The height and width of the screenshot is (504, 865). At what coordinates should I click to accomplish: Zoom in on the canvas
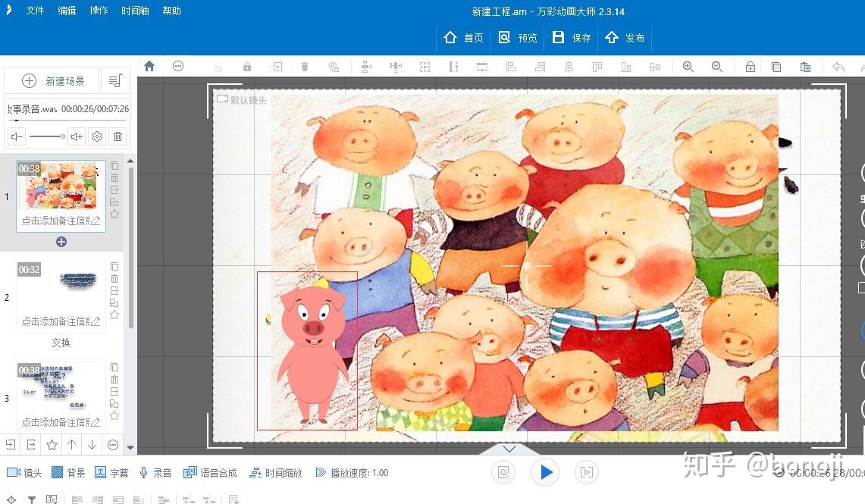coord(688,67)
